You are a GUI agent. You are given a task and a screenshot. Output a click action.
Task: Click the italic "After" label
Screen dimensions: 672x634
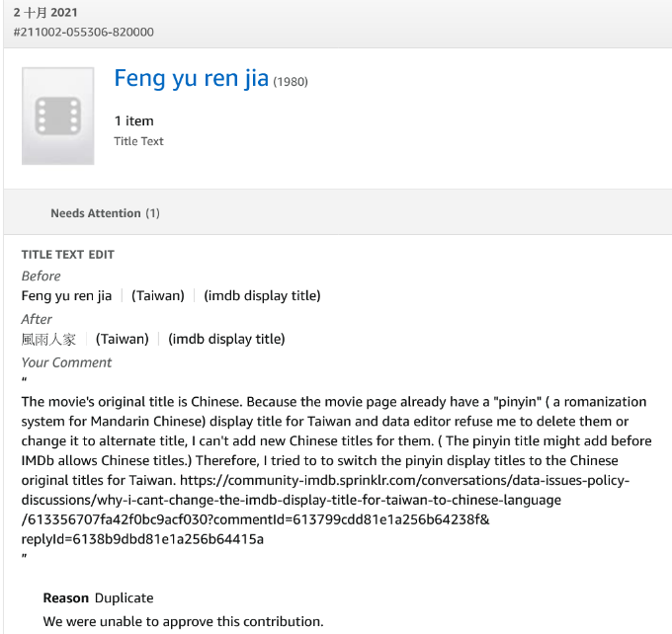click(x=38, y=319)
